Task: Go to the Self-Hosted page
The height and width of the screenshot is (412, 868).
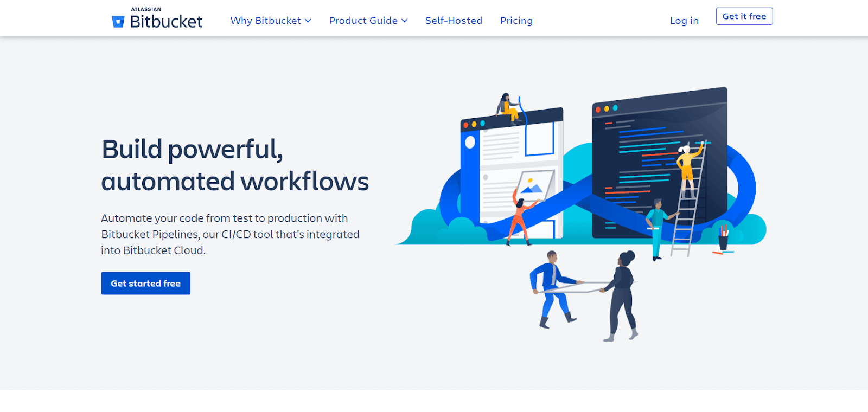Action: (454, 21)
